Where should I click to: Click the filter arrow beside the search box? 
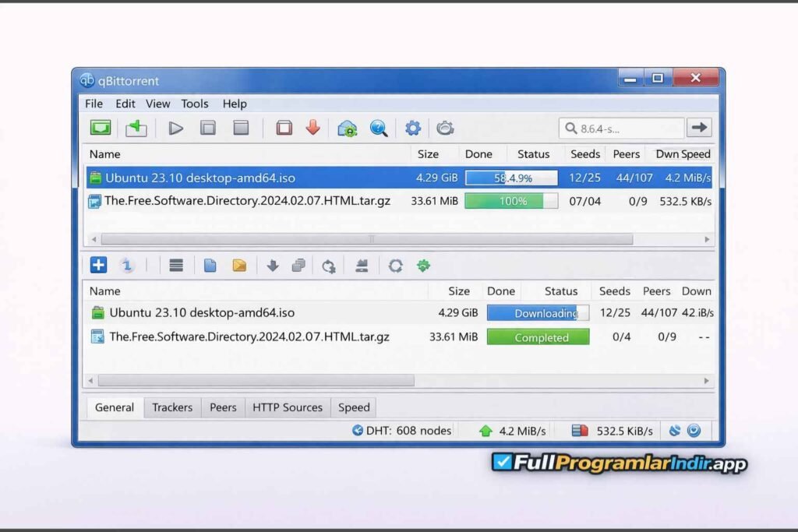coord(699,127)
